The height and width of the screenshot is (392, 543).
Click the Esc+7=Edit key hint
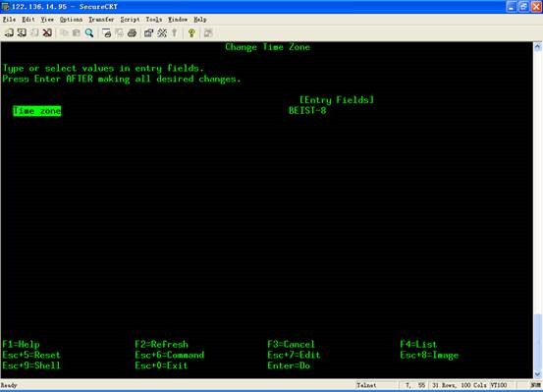[x=294, y=355]
